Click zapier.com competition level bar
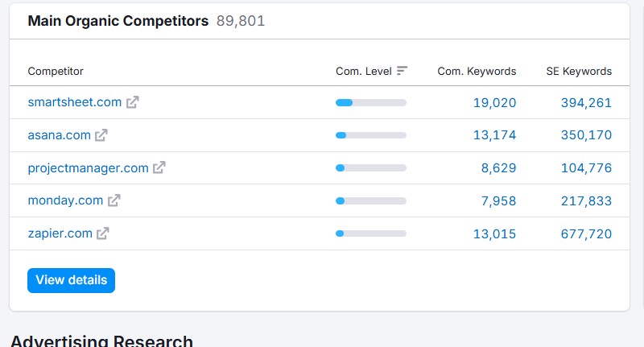This screenshot has width=644, height=347. coord(371,233)
